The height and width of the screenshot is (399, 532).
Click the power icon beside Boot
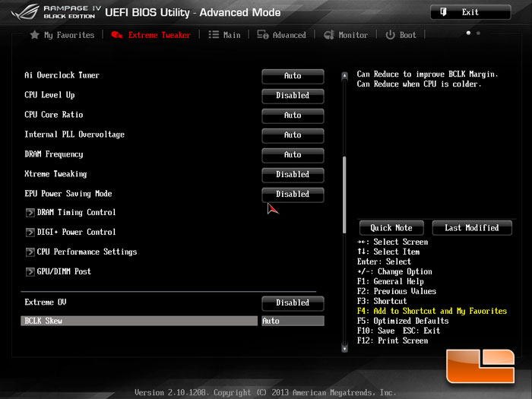pos(390,35)
